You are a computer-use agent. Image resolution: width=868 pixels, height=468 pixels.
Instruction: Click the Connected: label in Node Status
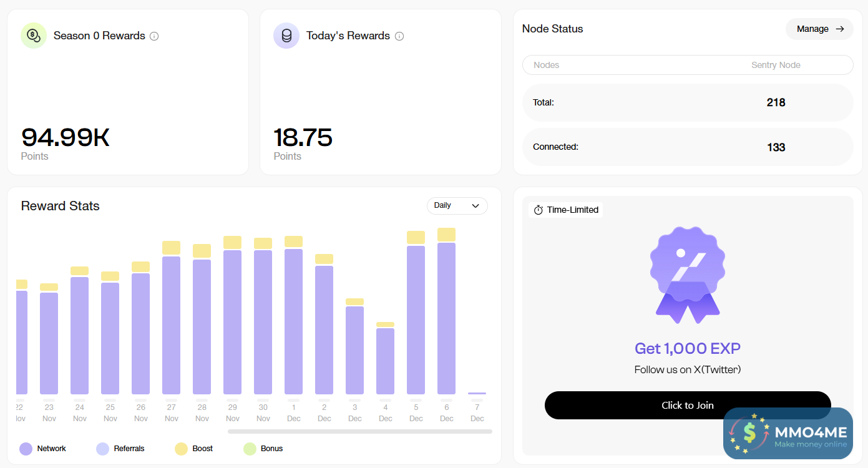555,147
